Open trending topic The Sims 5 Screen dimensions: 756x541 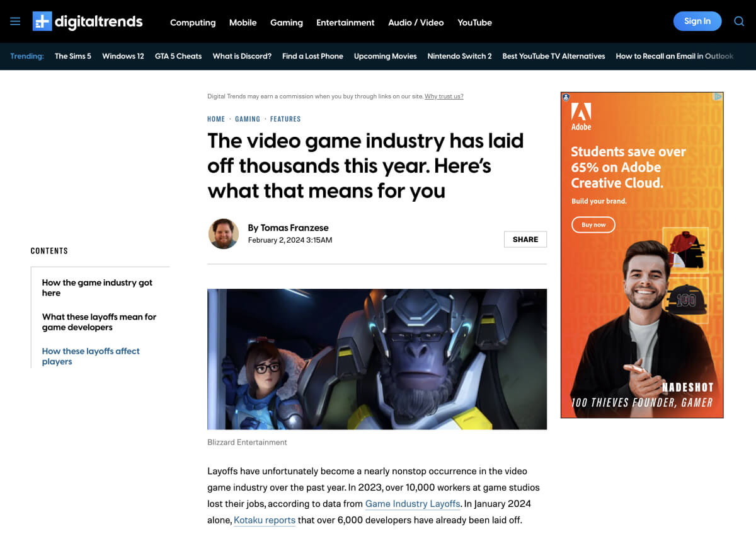pos(73,56)
